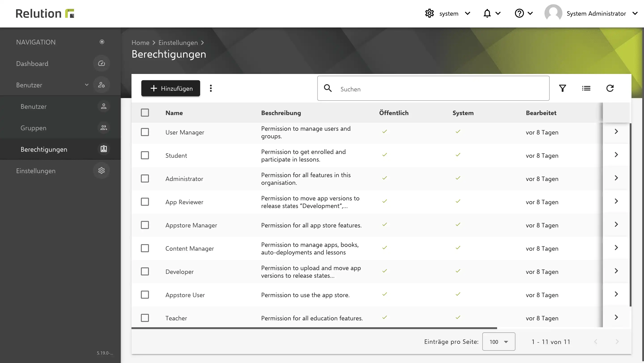The width and height of the screenshot is (644, 363).
Task: Follow the Home breadcrumb link
Action: click(x=140, y=43)
